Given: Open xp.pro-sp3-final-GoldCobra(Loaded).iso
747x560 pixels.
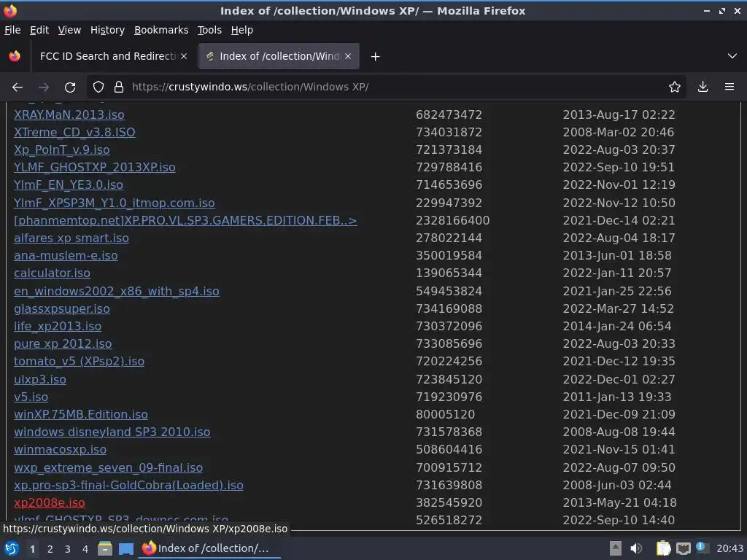Looking at the screenshot, I should coord(128,486).
